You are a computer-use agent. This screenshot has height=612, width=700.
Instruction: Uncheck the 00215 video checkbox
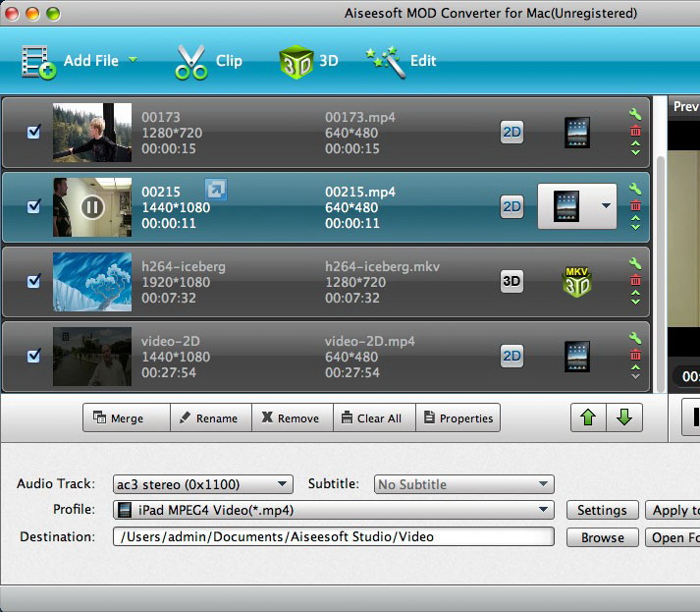point(34,206)
